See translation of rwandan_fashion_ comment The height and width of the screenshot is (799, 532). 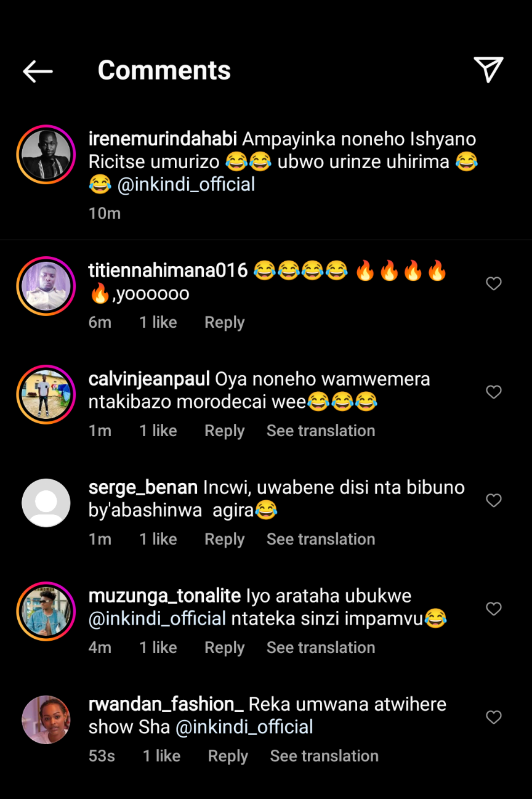[324, 756]
